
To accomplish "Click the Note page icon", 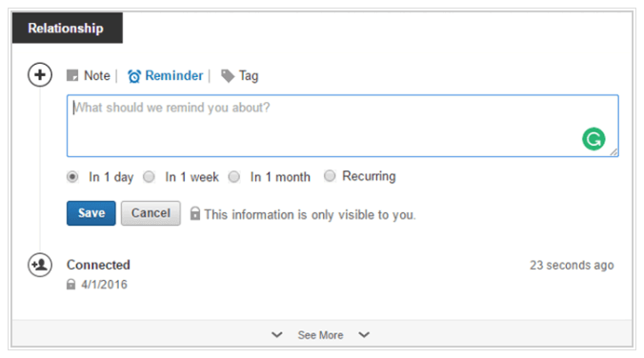I will coord(72,75).
